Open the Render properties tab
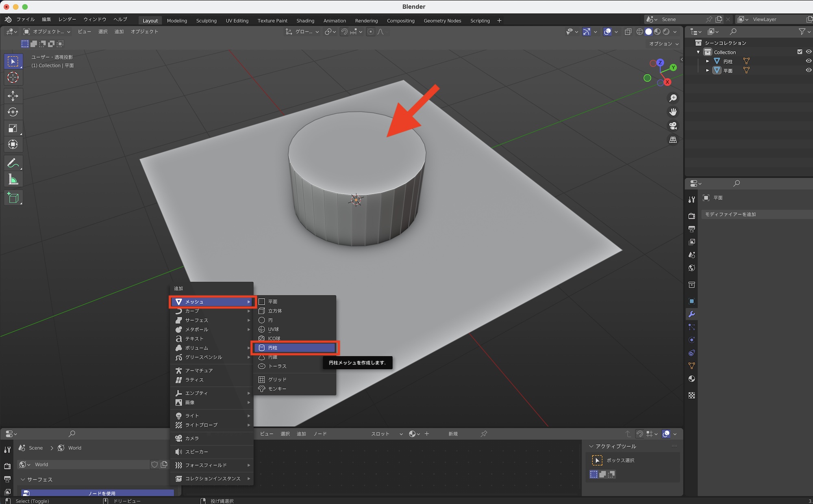The image size is (813, 504). pos(692,216)
